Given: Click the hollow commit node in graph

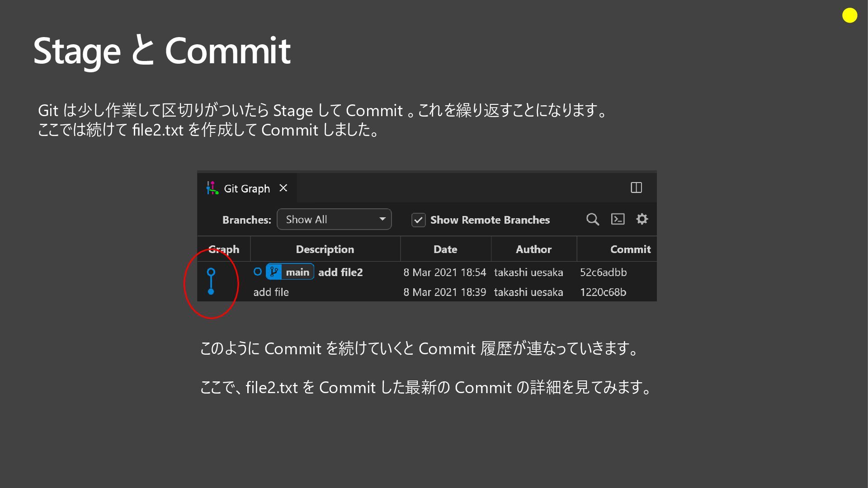Looking at the screenshot, I should pos(211,272).
